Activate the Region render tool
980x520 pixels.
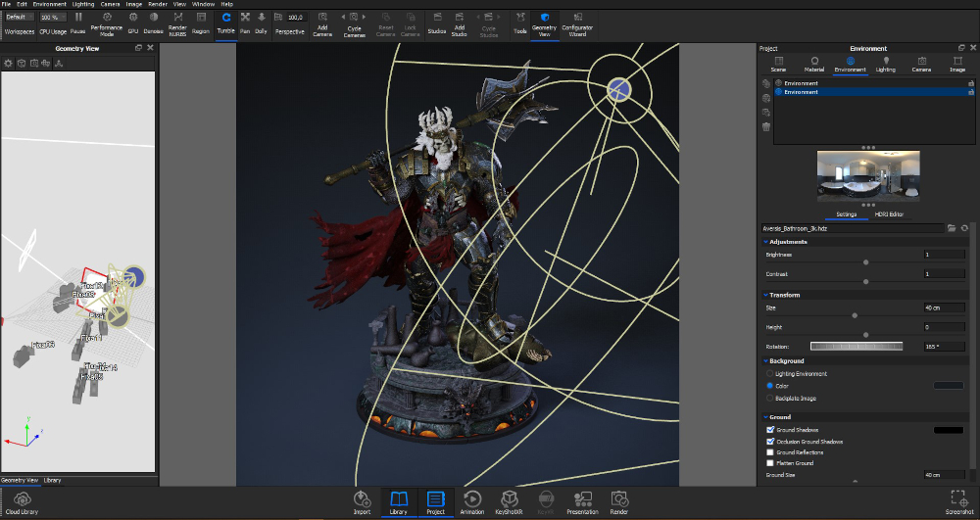[x=201, y=24]
